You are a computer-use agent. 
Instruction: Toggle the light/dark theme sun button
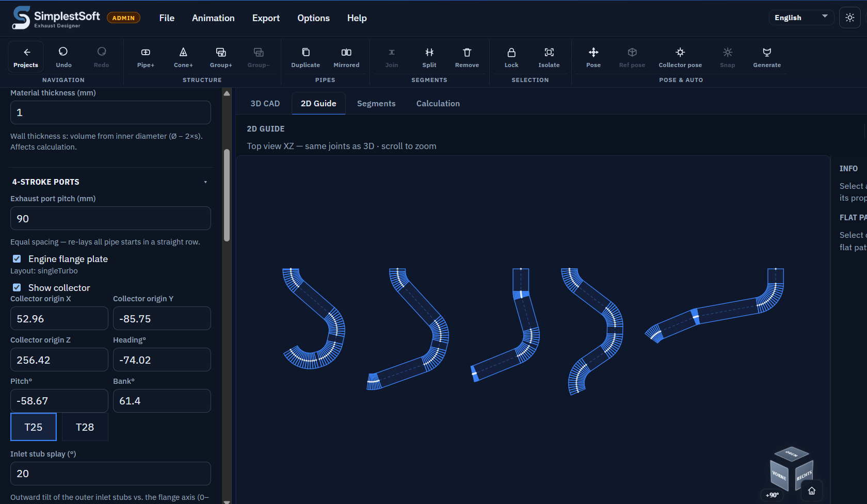pyautogui.click(x=850, y=18)
